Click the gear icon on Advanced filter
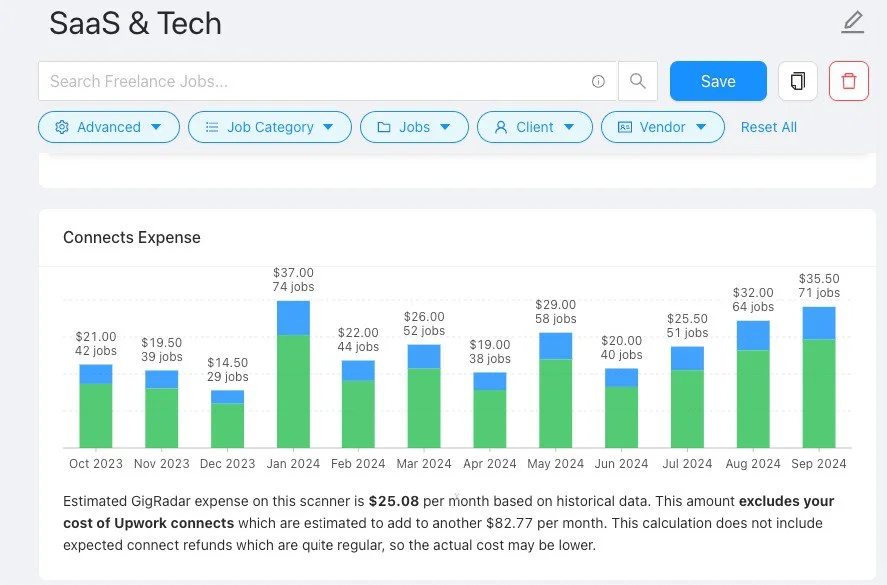Image resolution: width=887 pixels, height=585 pixels. [x=62, y=127]
